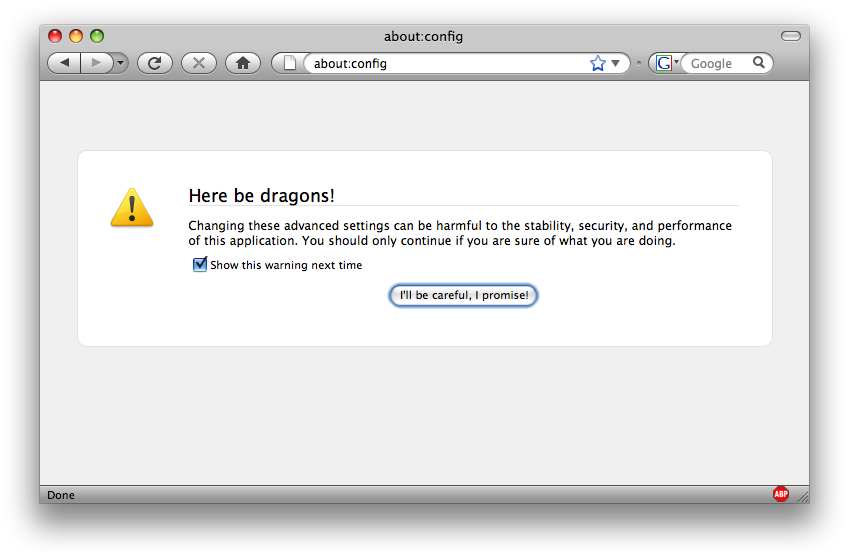This screenshot has width=849, height=558.
Task: Click the green zoom window button
Action: (97, 36)
